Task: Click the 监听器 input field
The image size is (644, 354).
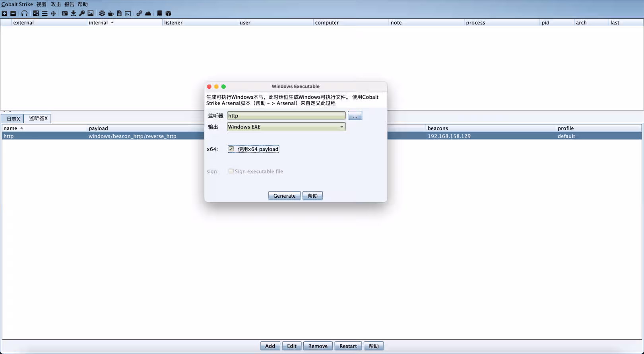Action: (286, 116)
